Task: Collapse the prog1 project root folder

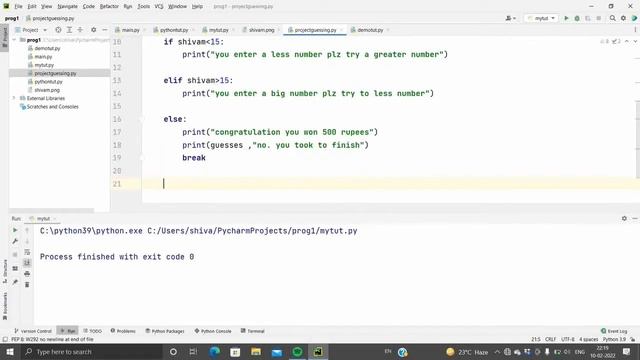Action: [x=14, y=40]
